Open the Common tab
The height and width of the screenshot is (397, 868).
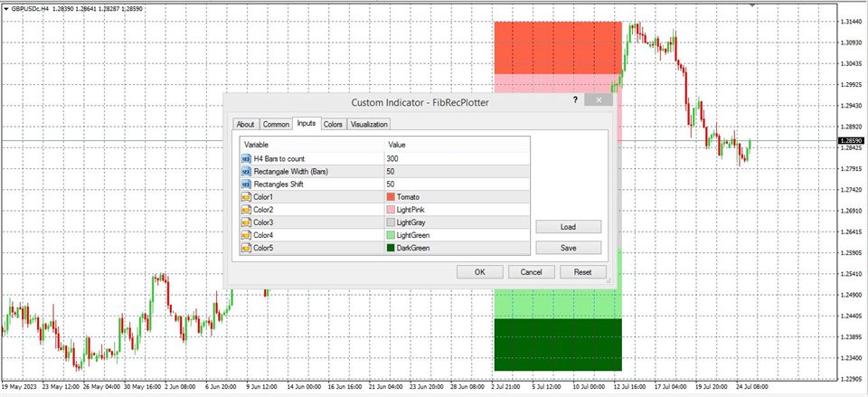point(276,125)
